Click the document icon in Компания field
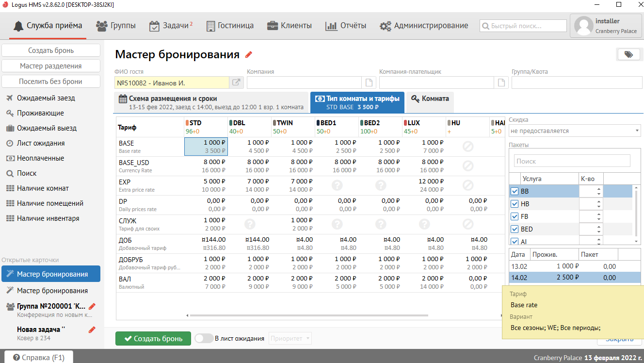 tap(369, 82)
